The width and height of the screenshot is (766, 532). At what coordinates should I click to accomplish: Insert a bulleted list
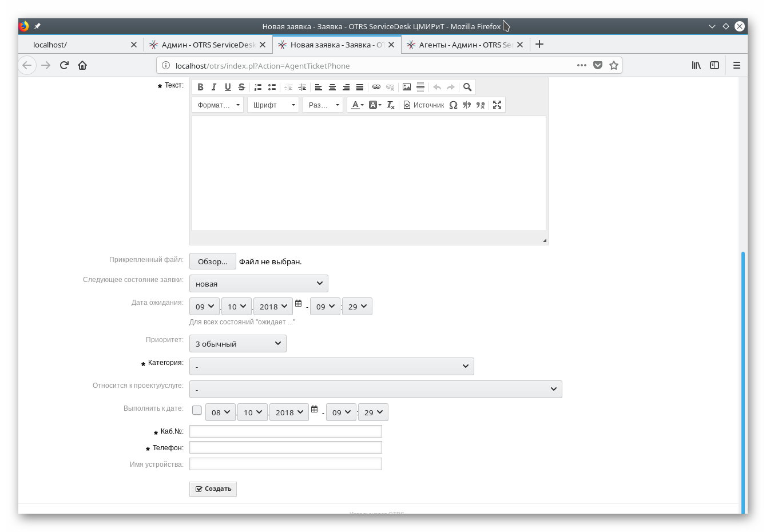point(272,87)
